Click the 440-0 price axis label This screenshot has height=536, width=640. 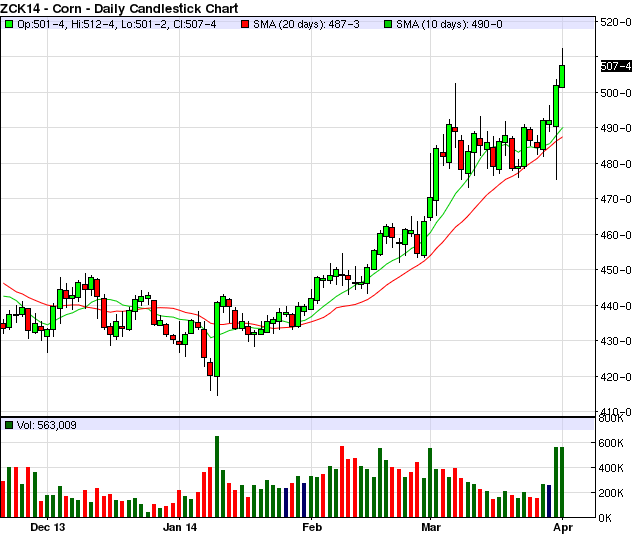[x=616, y=305]
